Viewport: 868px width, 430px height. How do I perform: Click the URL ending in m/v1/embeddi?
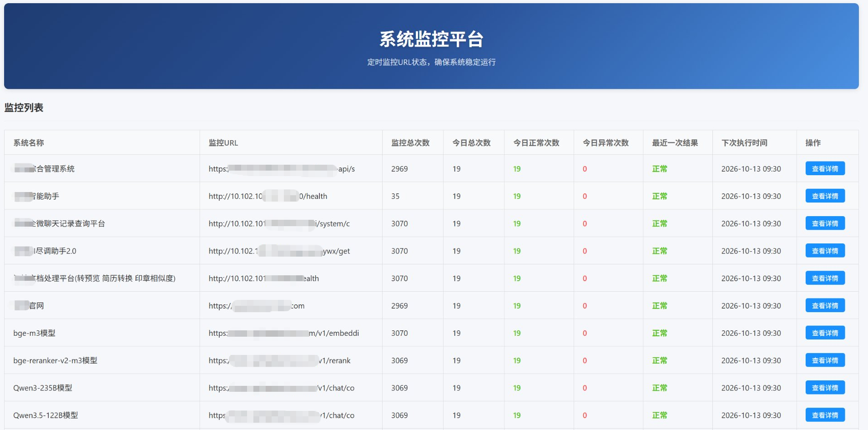click(284, 333)
